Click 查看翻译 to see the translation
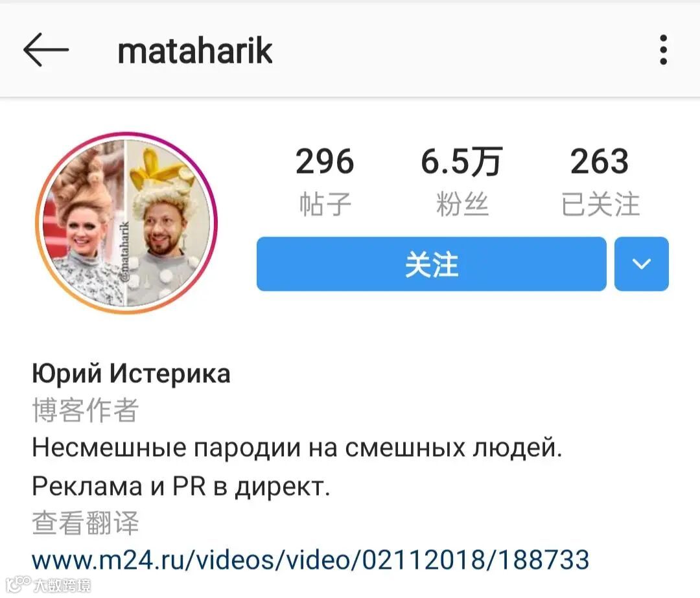700x598 pixels. tap(86, 523)
